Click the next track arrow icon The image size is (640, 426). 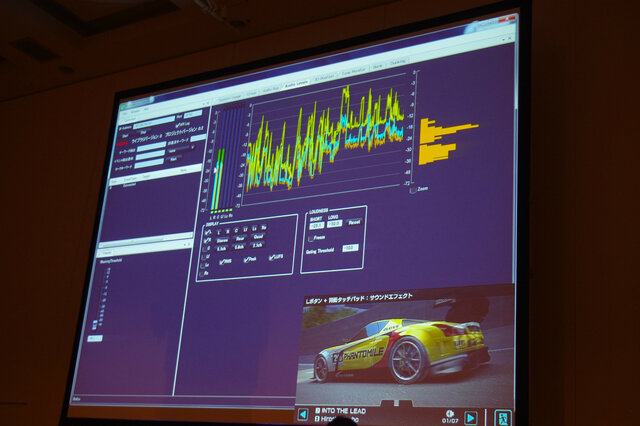click(x=471, y=417)
